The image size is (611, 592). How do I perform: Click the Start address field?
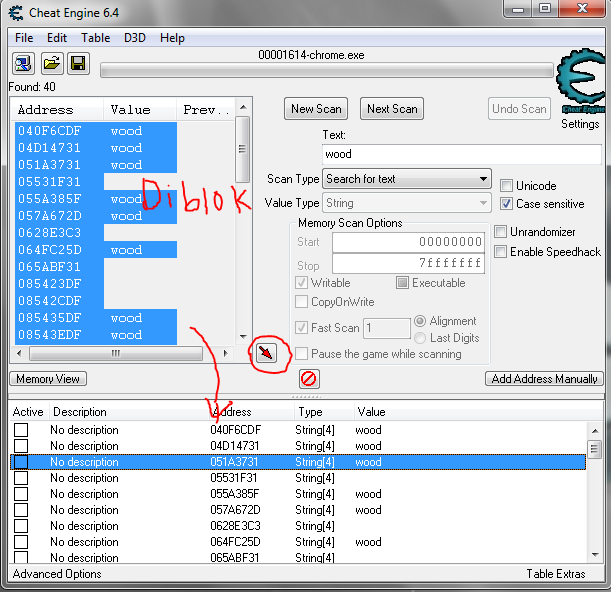pyautogui.click(x=408, y=242)
